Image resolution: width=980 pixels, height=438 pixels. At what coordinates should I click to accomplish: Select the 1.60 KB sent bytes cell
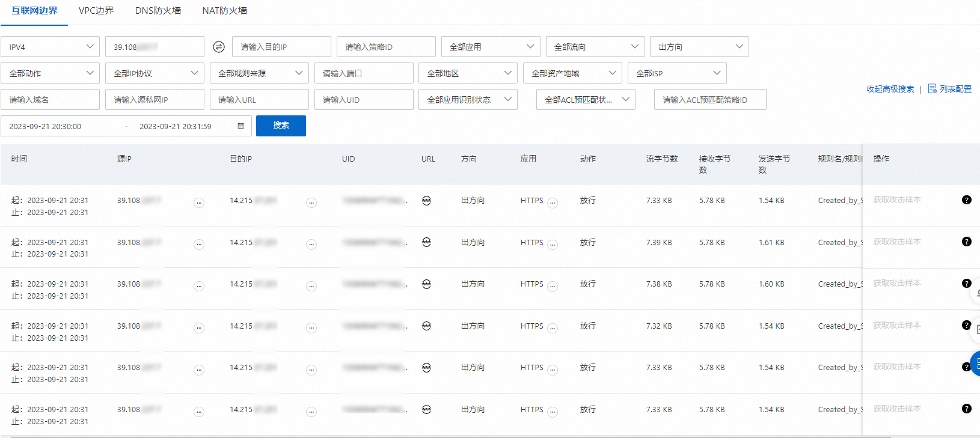click(771, 284)
